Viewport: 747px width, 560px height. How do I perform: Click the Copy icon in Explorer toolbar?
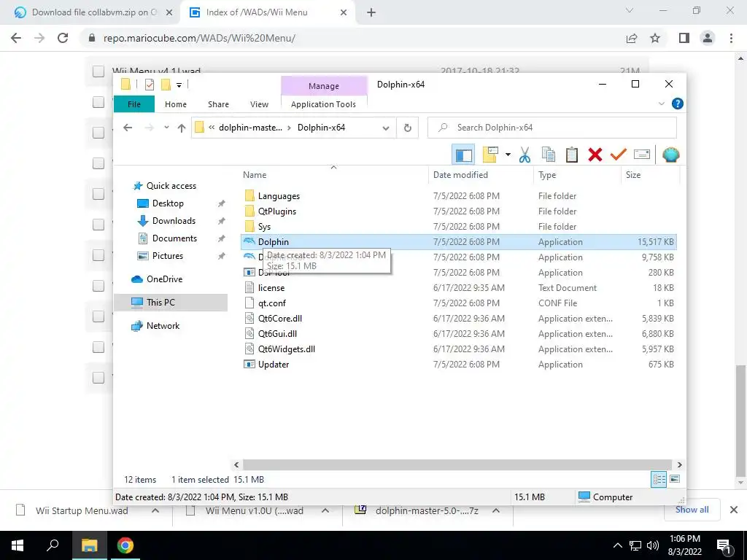pos(549,155)
